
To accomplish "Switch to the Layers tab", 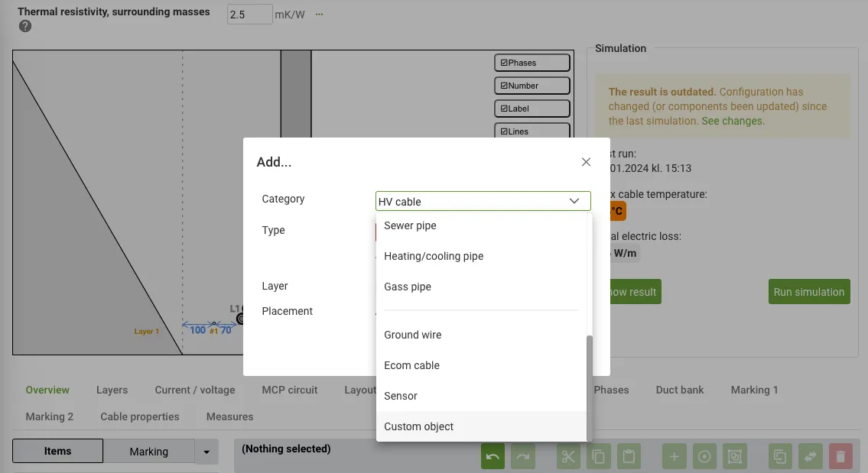I will [x=112, y=390].
